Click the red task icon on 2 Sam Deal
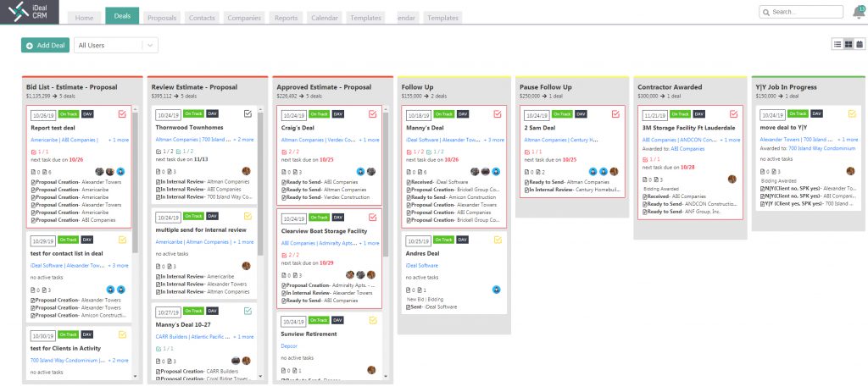 526,151
